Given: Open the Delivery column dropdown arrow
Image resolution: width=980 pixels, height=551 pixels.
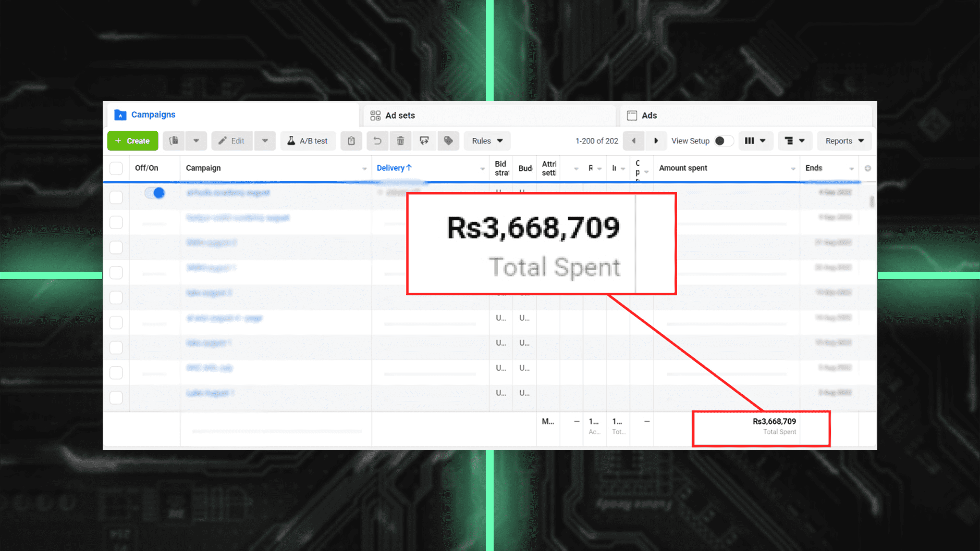Looking at the screenshot, I should [x=482, y=168].
